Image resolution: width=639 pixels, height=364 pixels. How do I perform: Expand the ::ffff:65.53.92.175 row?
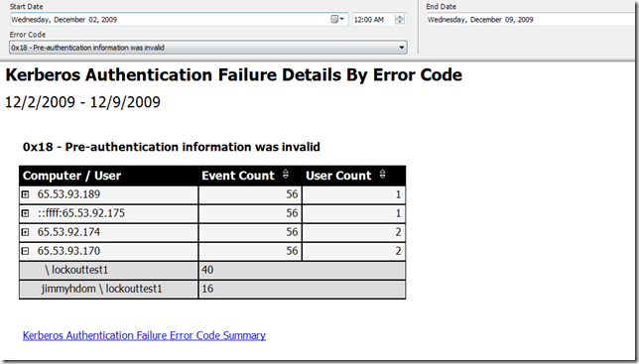coord(25,213)
